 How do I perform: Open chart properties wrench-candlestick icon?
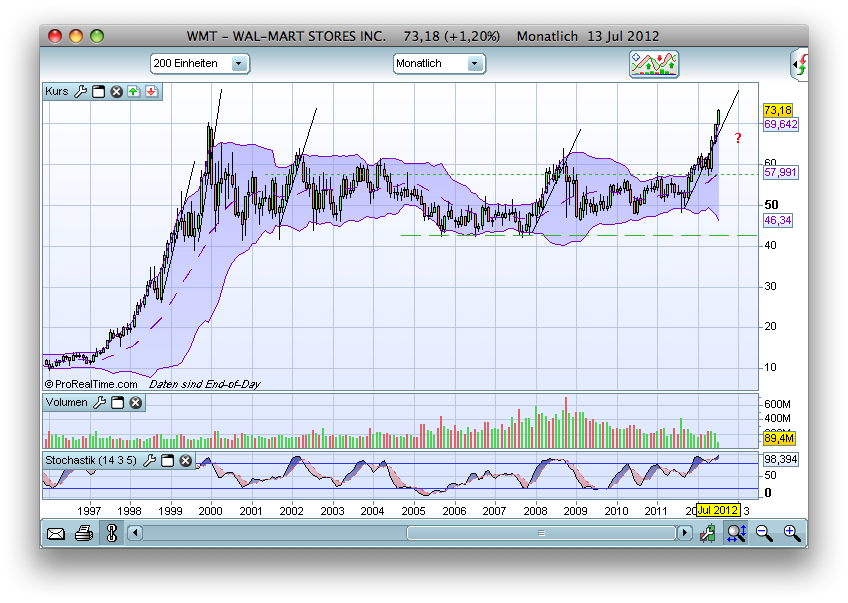(707, 534)
